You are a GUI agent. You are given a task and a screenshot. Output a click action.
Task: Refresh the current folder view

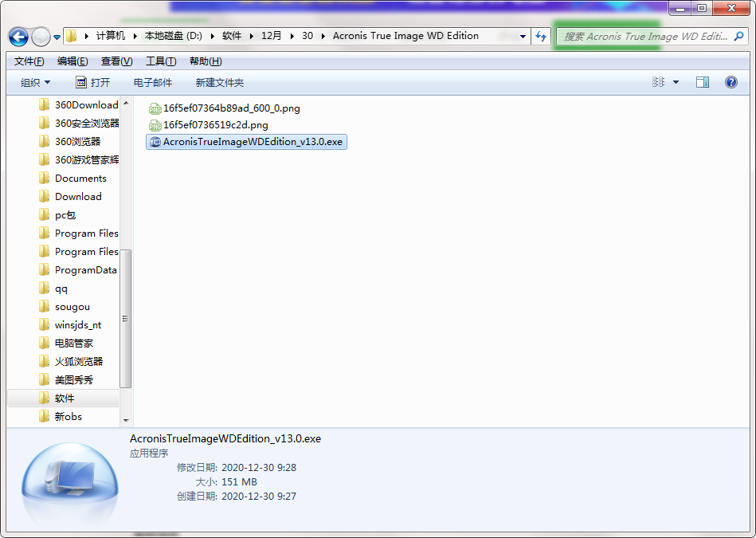pos(541,36)
